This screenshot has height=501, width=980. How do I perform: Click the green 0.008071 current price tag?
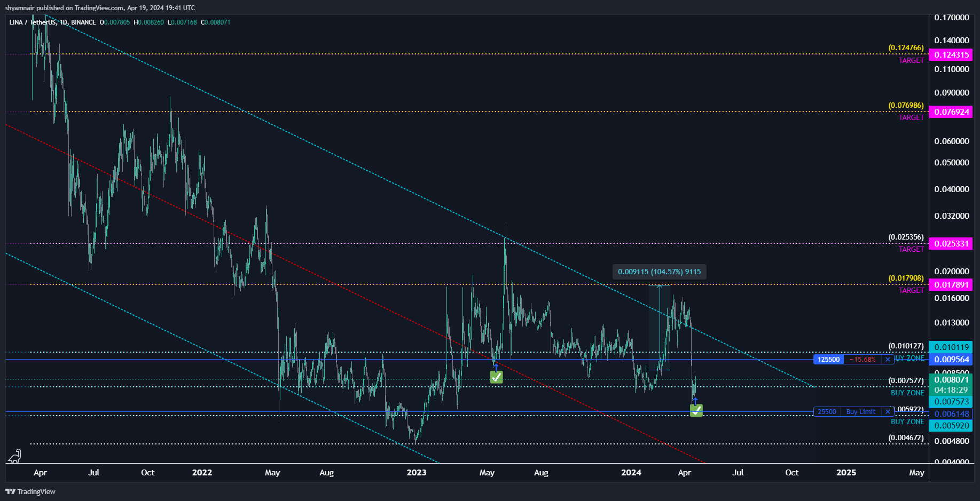point(951,380)
